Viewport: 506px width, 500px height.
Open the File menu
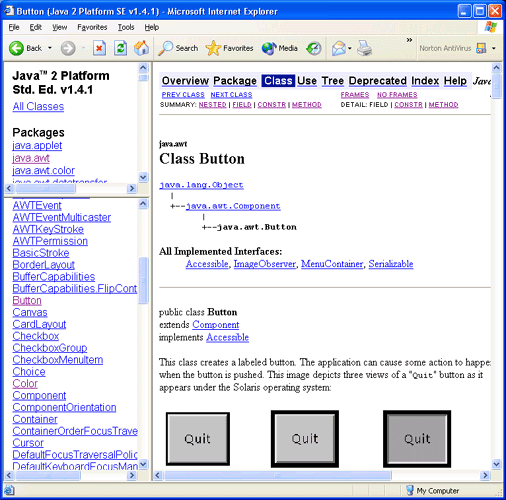coord(14,27)
